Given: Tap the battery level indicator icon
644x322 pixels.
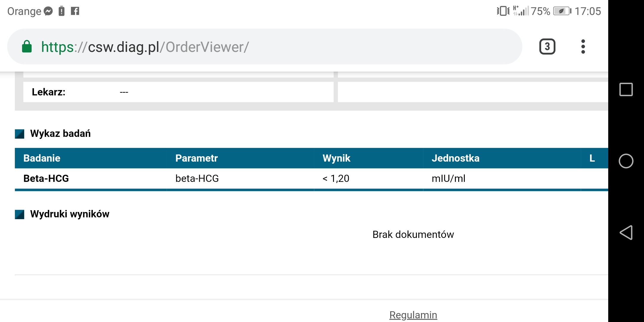Looking at the screenshot, I should coord(562,11).
